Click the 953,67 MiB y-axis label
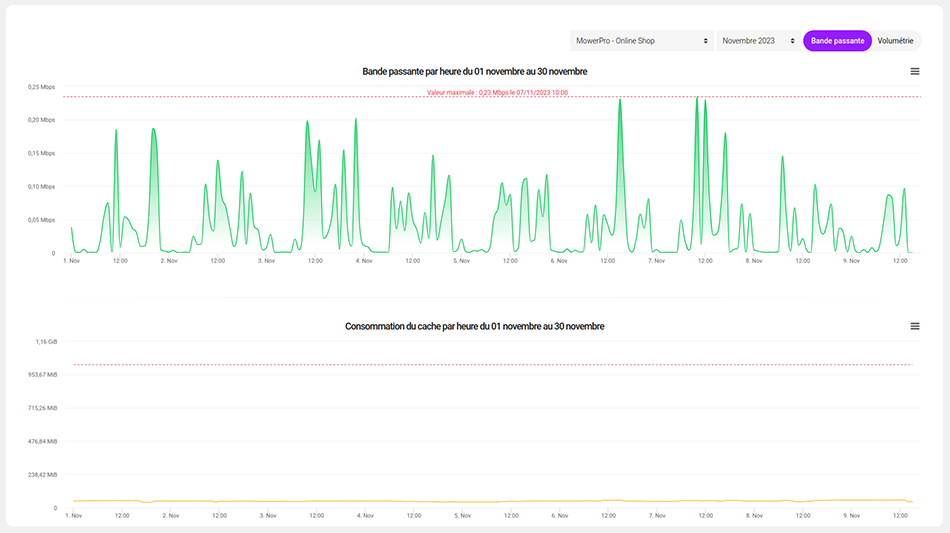The image size is (950, 533). (42, 375)
